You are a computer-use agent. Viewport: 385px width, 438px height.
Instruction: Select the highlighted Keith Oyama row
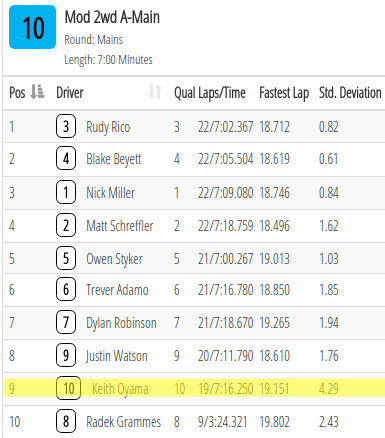click(194, 388)
